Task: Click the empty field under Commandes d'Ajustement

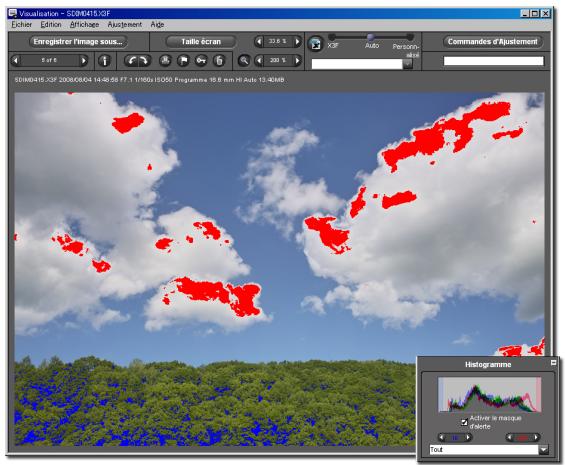Action: tap(494, 61)
